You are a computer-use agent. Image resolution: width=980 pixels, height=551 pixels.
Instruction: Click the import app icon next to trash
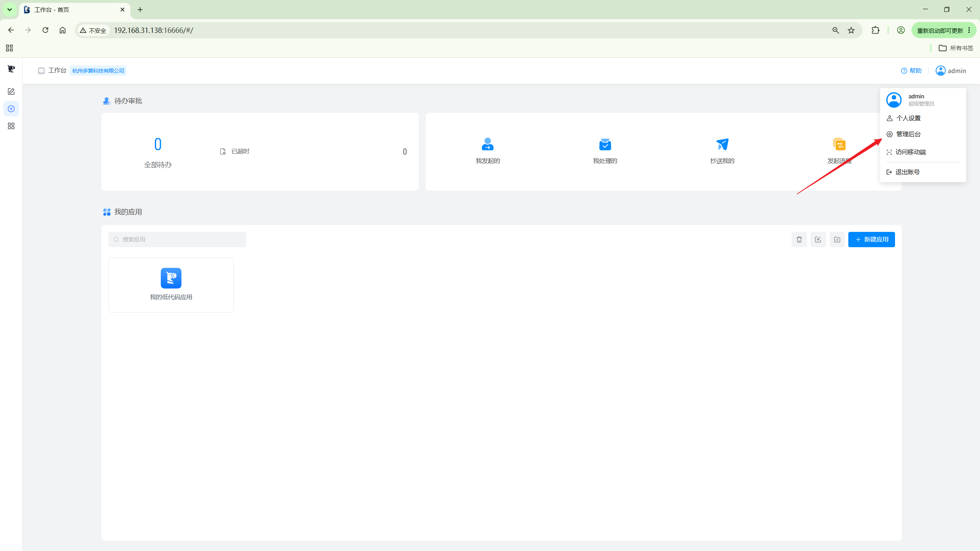[x=818, y=240]
